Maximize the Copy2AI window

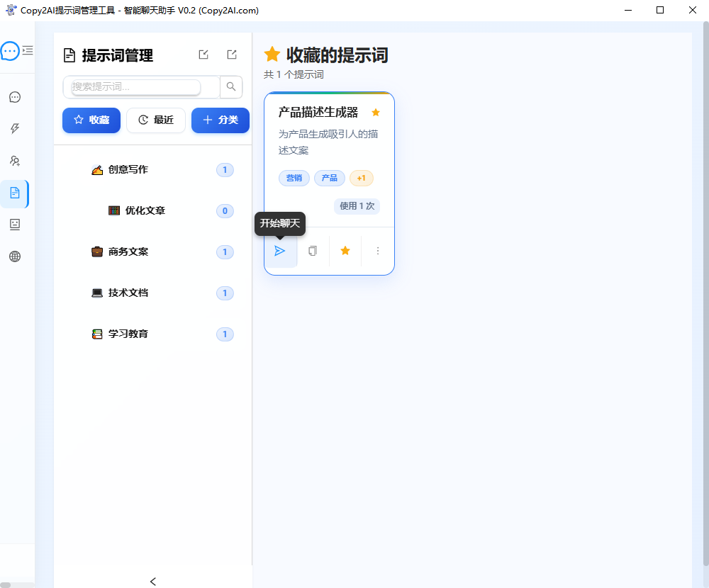pyautogui.click(x=659, y=10)
